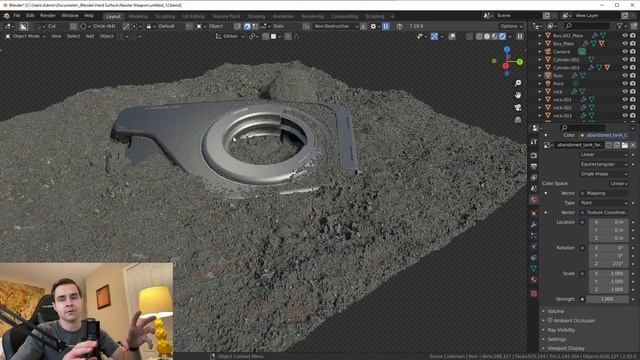Open the Texture properties tab icon
Screen dimensions: 640x360
click(534, 293)
